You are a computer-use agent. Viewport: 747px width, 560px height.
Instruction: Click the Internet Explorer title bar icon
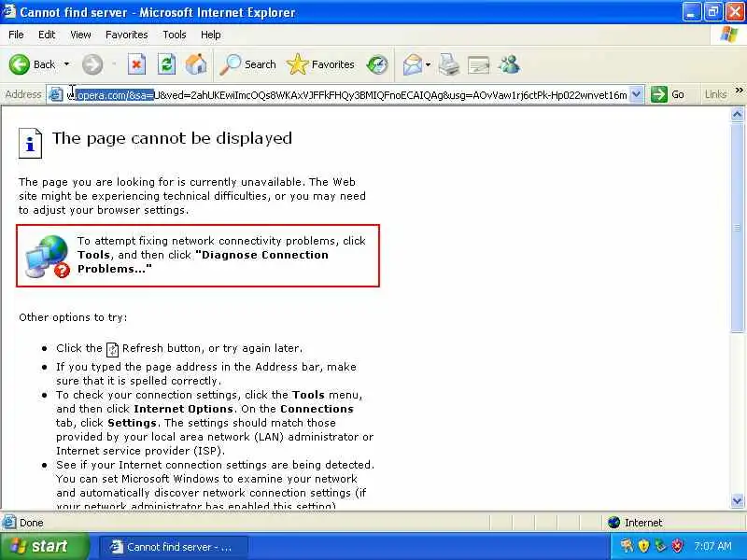[8, 11]
